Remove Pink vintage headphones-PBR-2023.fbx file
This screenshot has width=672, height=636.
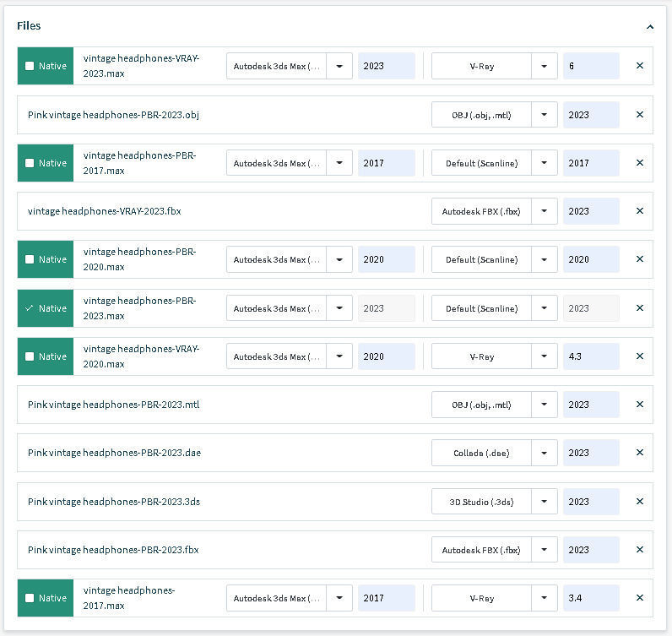(x=639, y=550)
